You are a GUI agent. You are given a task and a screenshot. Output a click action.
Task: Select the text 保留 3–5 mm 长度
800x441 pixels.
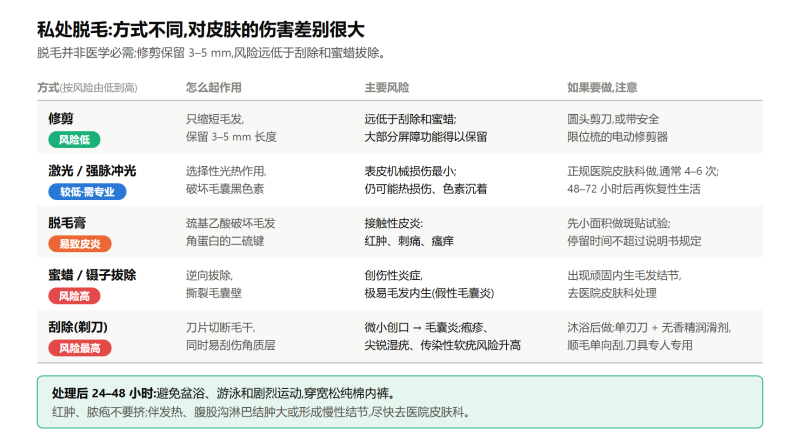pyautogui.click(x=231, y=137)
